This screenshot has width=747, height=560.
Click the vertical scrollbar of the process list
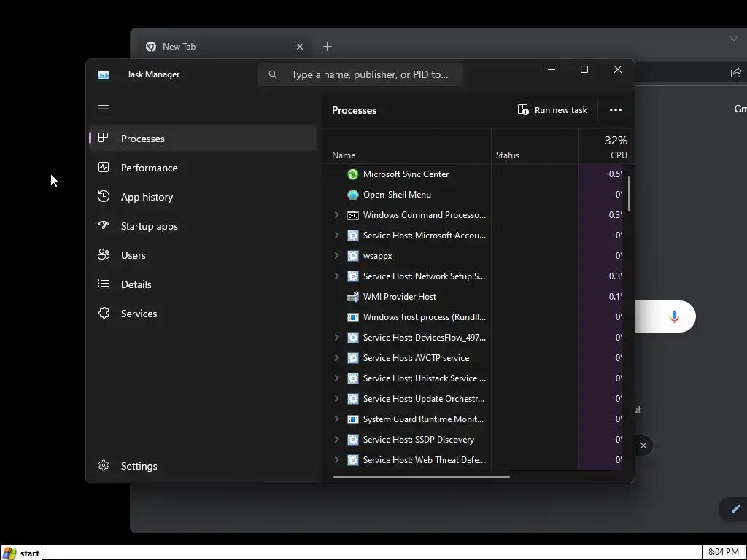629,194
